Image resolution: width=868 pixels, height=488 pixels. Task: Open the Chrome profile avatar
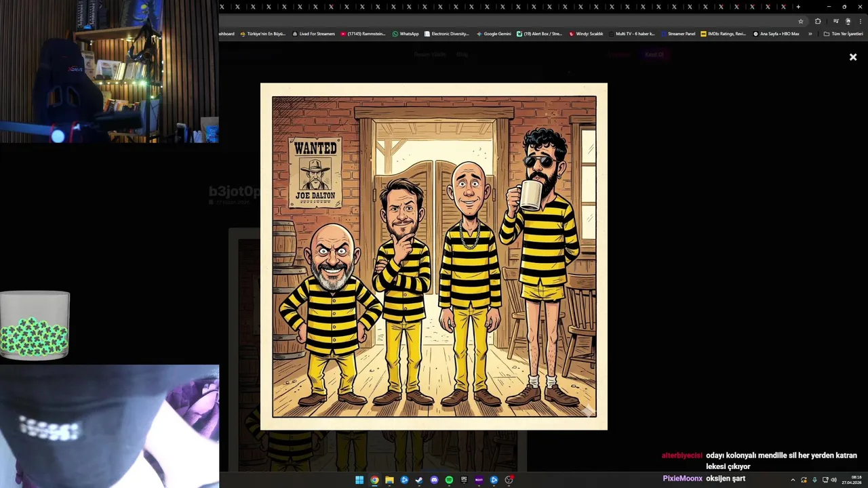(848, 21)
